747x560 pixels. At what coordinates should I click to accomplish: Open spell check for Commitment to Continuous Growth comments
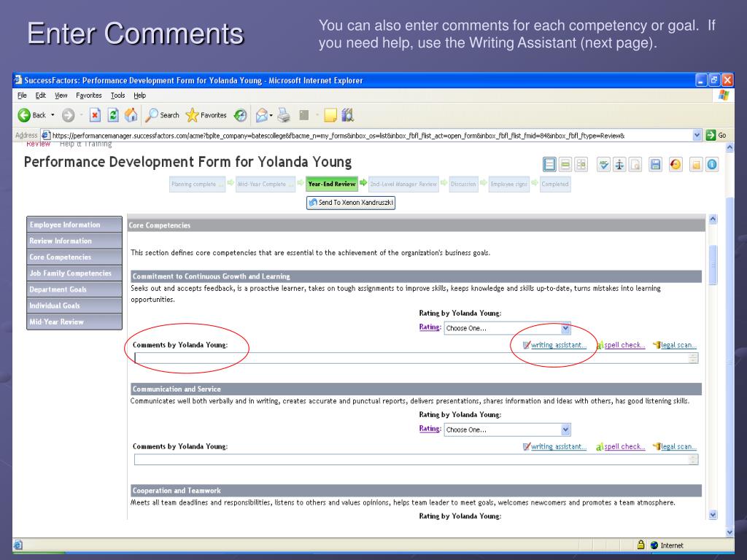624,345
